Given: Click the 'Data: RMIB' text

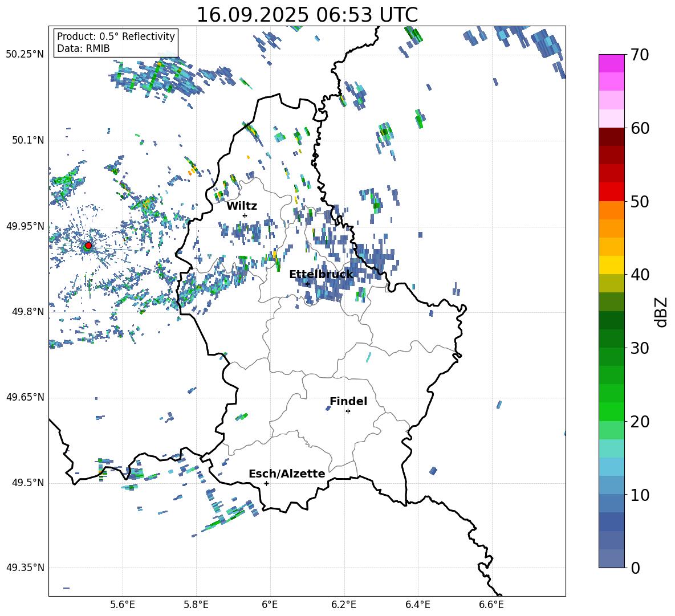Looking at the screenshot, I should click(83, 48).
